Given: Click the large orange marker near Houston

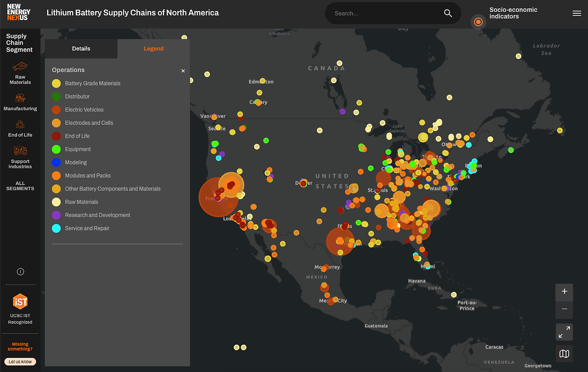Looking at the screenshot, I should pos(340,241).
